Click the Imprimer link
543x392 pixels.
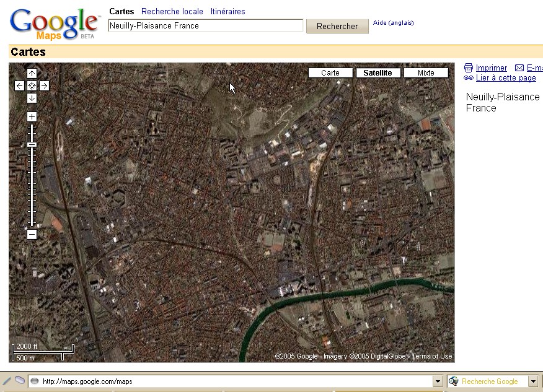click(x=492, y=68)
